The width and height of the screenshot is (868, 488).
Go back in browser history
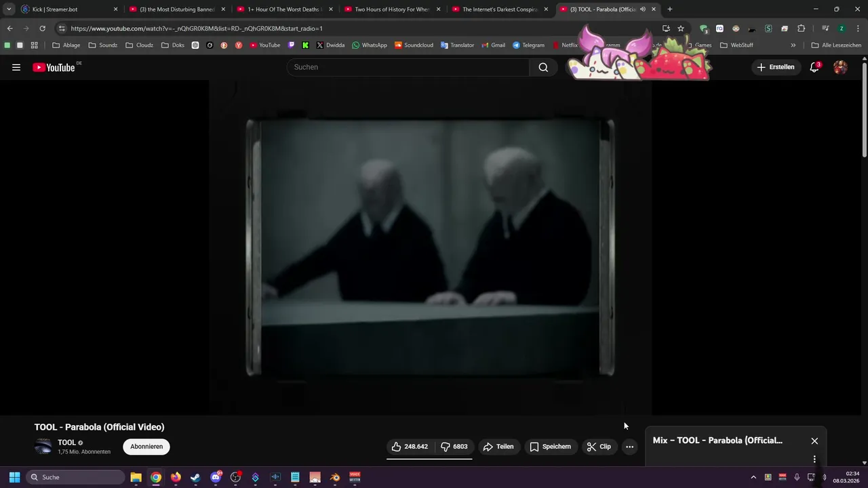[9, 28]
